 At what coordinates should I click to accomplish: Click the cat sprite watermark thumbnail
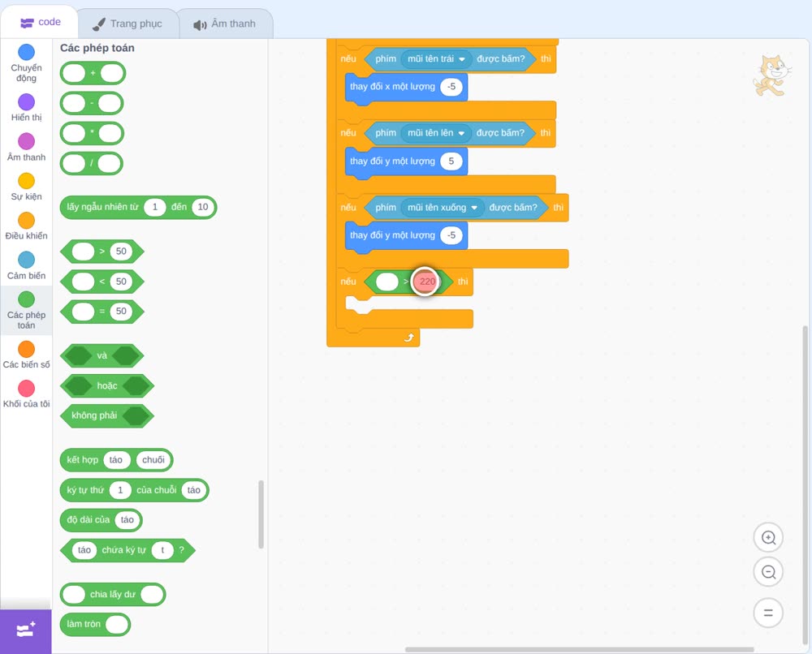point(771,75)
